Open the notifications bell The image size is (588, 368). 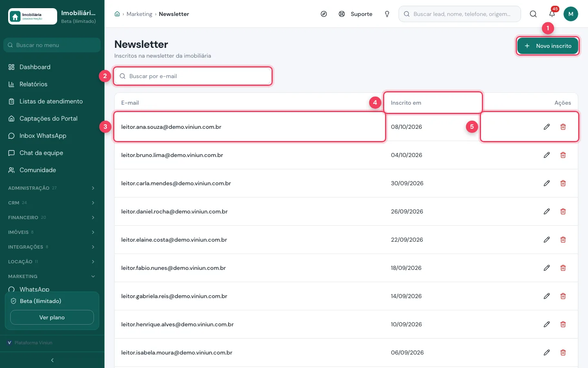(552, 14)
